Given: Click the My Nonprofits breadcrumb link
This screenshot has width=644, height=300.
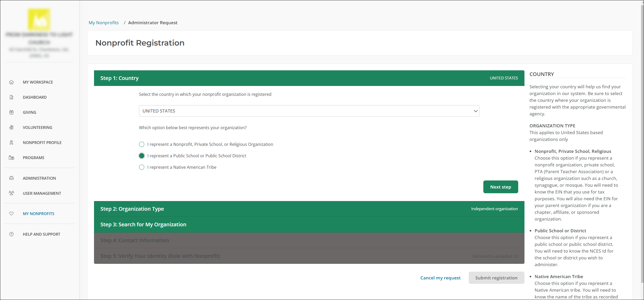Looking at the screenshot, I should pos(104,23).
